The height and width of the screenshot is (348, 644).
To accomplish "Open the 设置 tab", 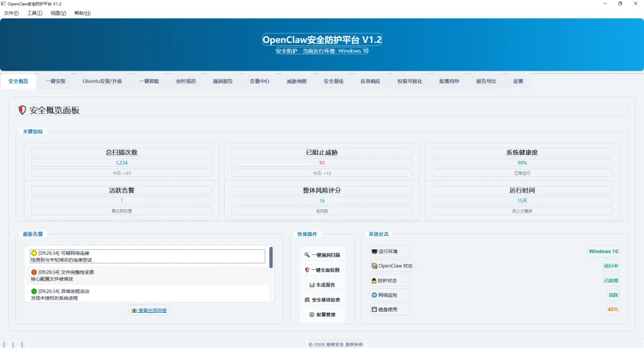I will 518,81.
